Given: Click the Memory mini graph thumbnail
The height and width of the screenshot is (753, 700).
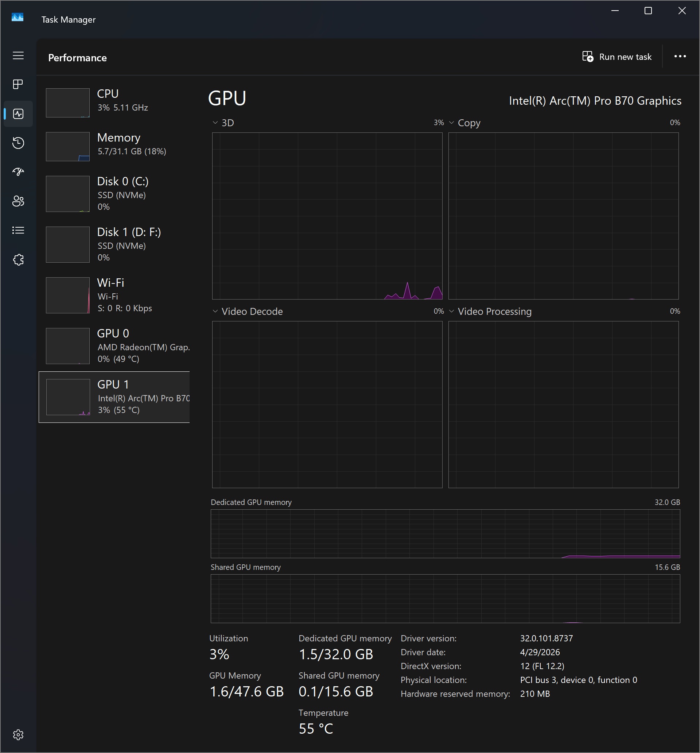Looking at the screenshot, I should coord(68,147).
